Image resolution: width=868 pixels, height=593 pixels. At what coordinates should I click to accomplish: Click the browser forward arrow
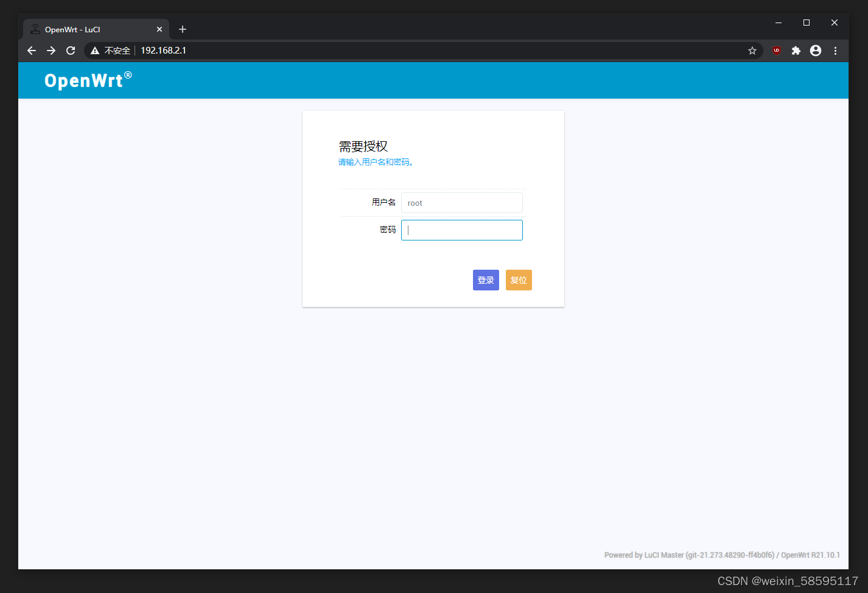click(x=51, y=51)
